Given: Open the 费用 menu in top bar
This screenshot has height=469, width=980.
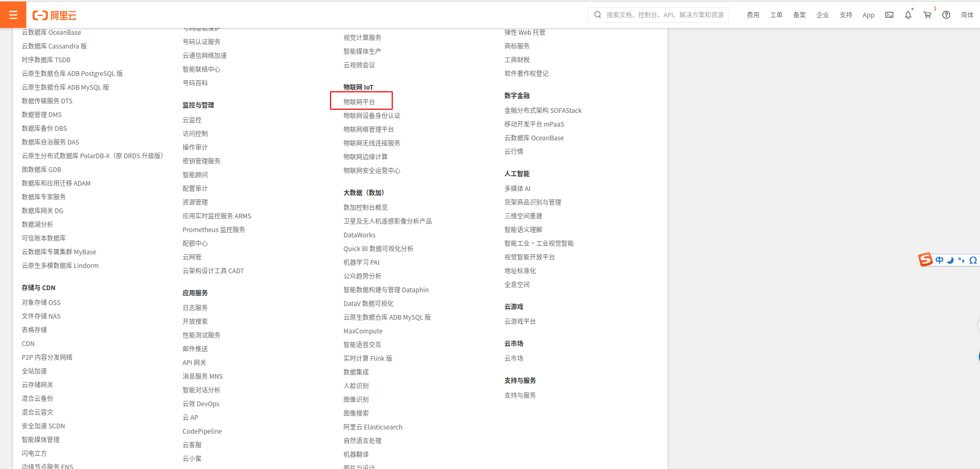Looking at the screenshot, I should point(753,15).
